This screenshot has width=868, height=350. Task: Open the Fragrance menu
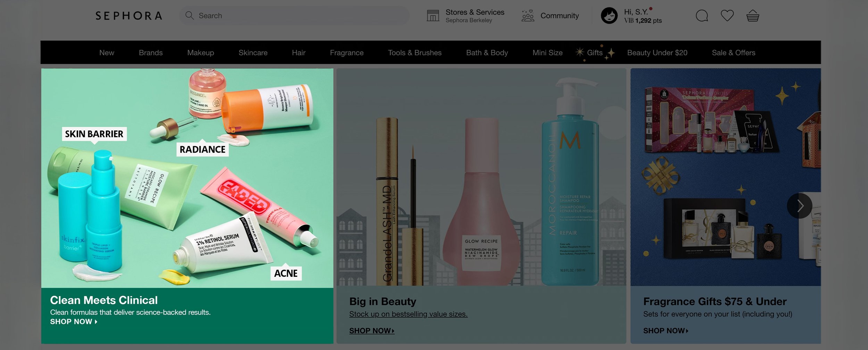tap(347, 53)
